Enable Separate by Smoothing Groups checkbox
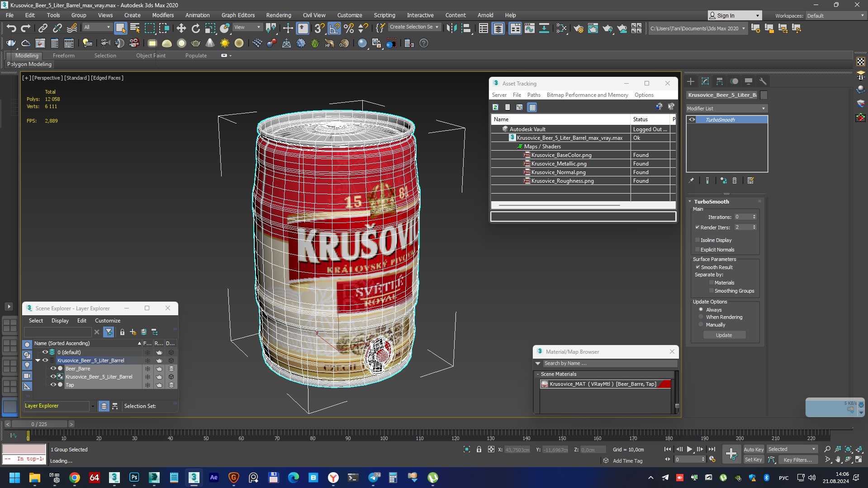Screen dimensions: 868x488 711,291
